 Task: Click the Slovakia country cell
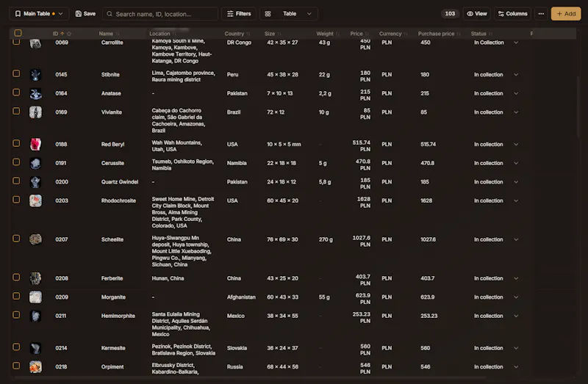pyautogui.click(x=237, y=349)
